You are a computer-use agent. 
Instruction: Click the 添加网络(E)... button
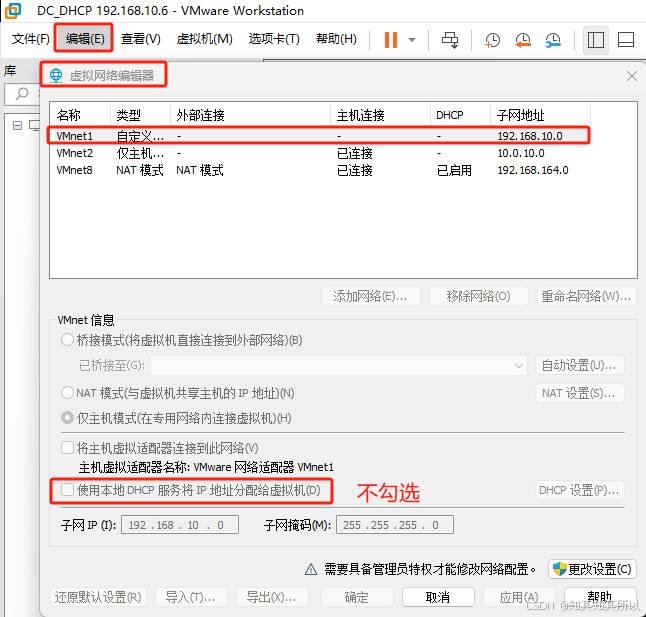pyautogui.click(x=370, y=296)
